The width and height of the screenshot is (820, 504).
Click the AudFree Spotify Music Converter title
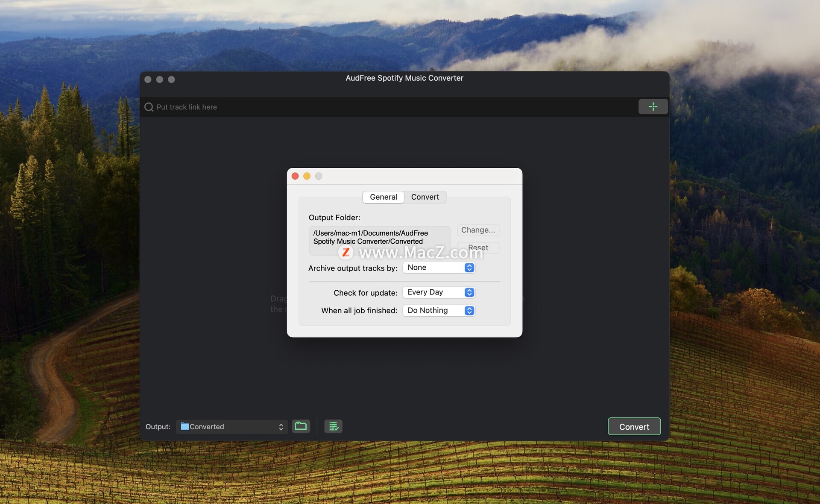pos(404,78)
